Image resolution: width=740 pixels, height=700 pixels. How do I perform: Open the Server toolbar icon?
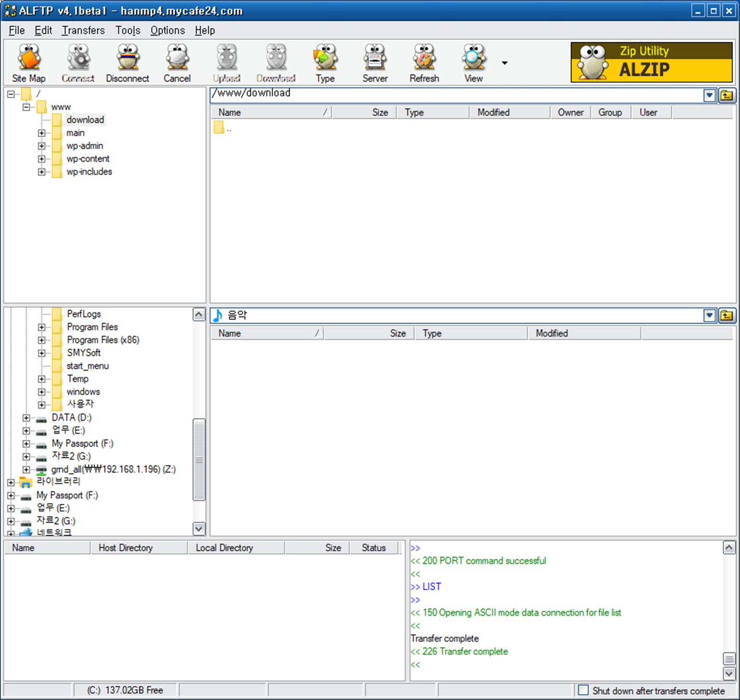click(375, 63)
